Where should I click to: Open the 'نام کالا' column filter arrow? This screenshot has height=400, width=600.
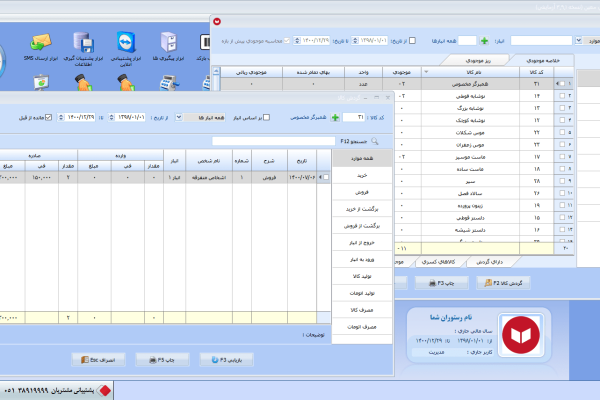pyautogui.click(x=426, y=72)
